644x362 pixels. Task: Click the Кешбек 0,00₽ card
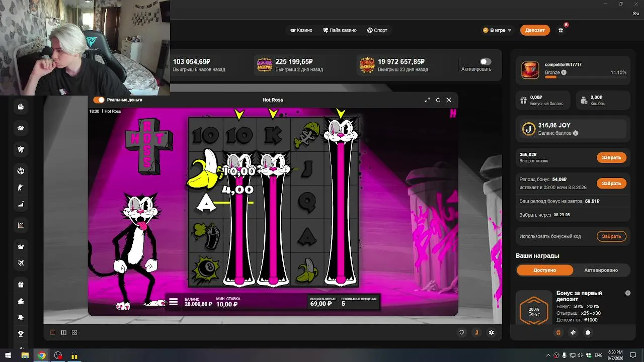pos(602,100)
